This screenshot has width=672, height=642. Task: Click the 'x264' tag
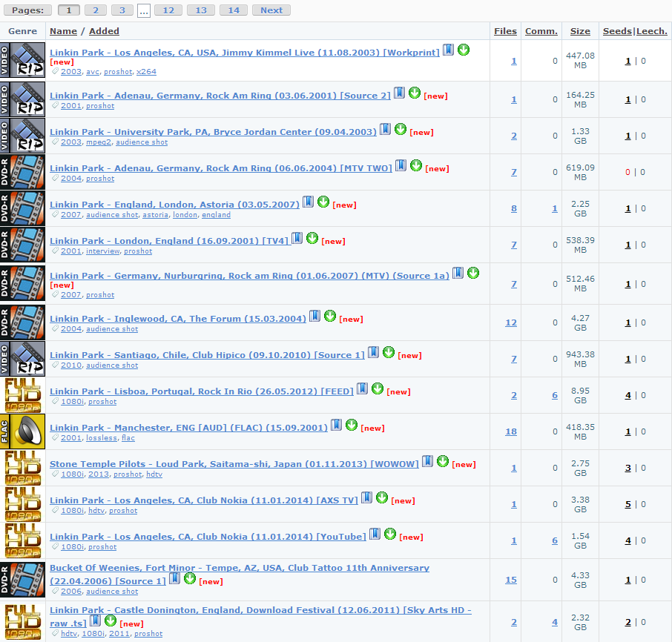tap(146, 71)
